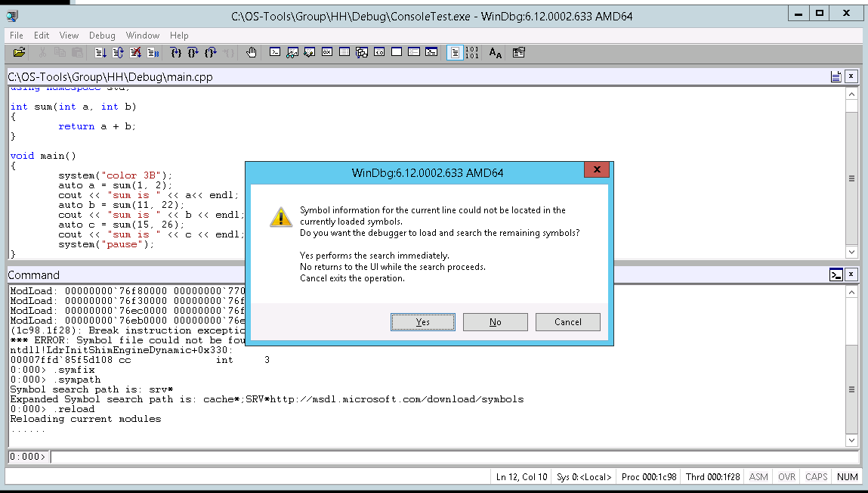Open the Memory window toolbar icon

click(344, 52)
